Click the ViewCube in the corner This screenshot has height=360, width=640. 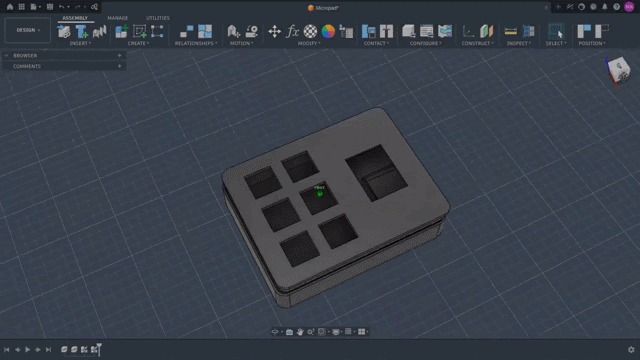tap(619, 70)
